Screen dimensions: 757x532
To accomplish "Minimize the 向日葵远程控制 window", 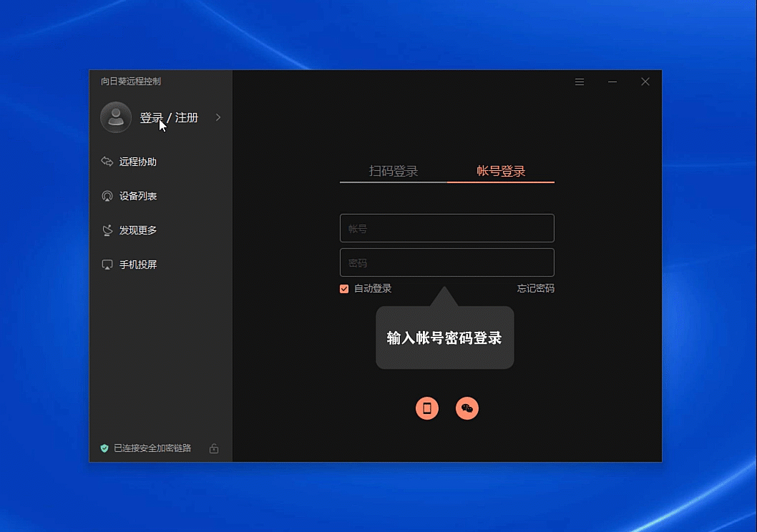I will (612, 82).
